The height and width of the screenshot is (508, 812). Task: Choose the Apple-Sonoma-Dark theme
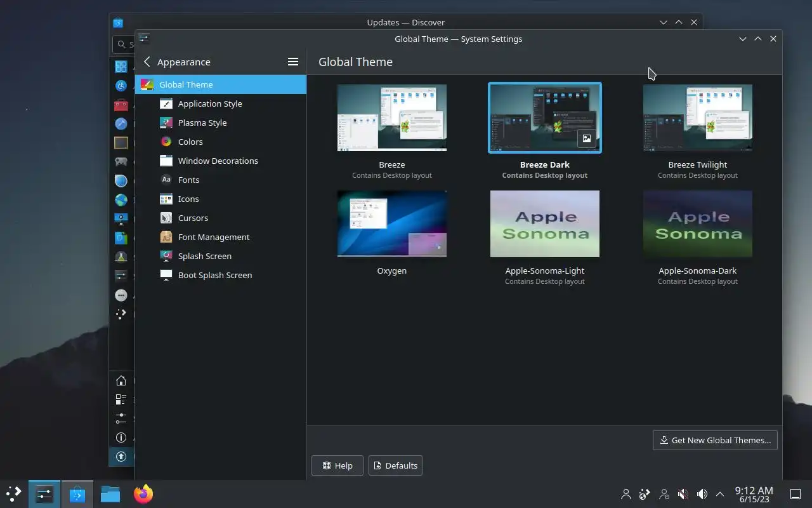click(698, 224)
